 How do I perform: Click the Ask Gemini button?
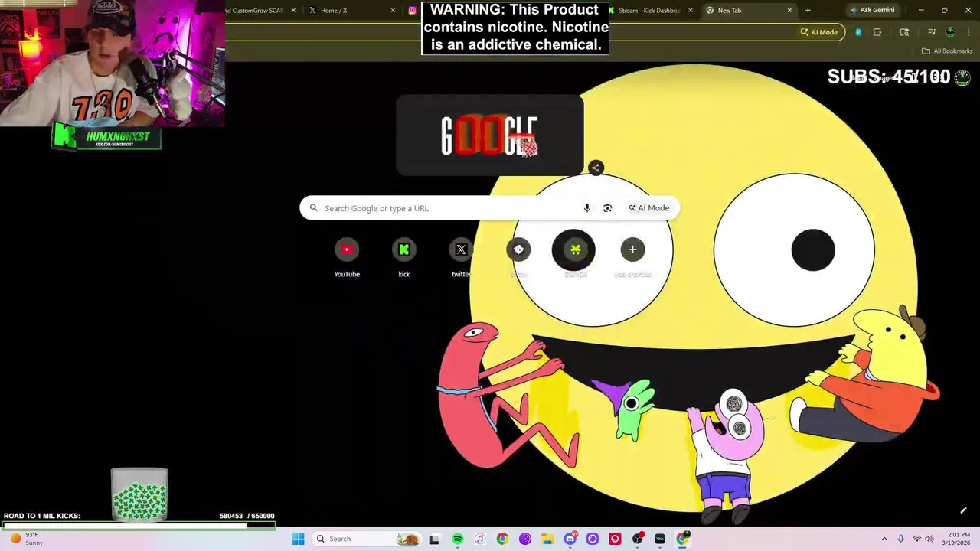pos(872,10)
